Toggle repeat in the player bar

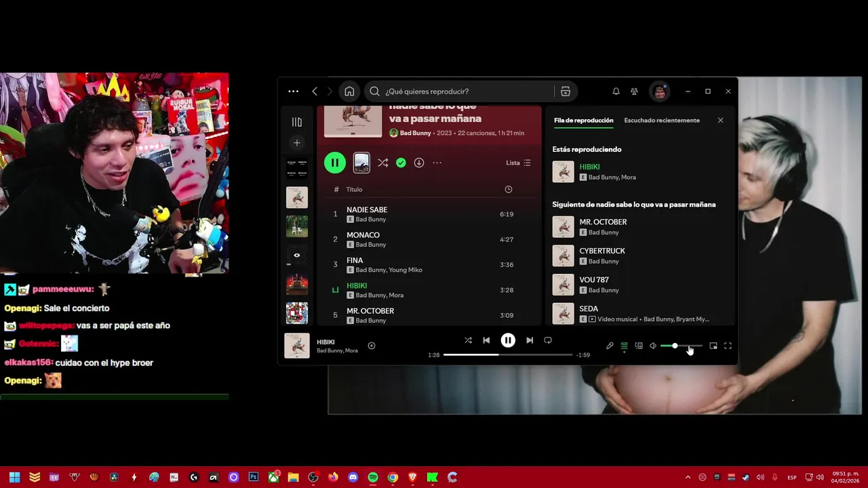pyautogui.click(x=548, y=340)
